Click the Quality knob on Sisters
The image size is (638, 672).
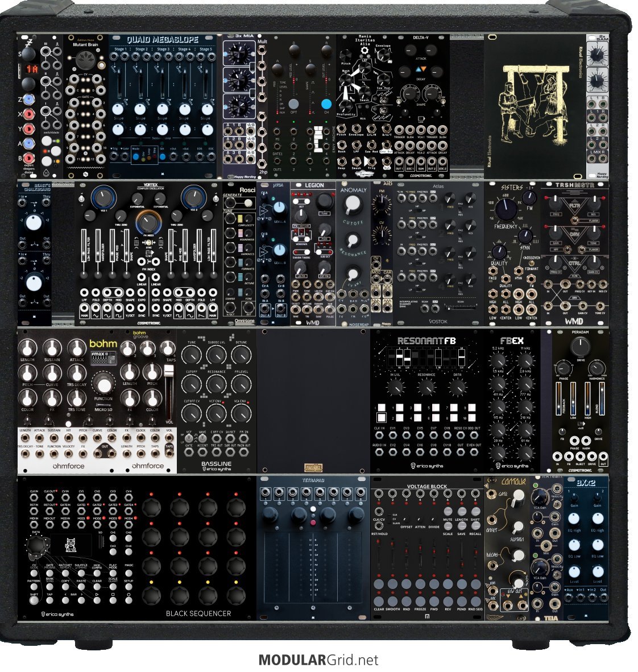[499, 252]
